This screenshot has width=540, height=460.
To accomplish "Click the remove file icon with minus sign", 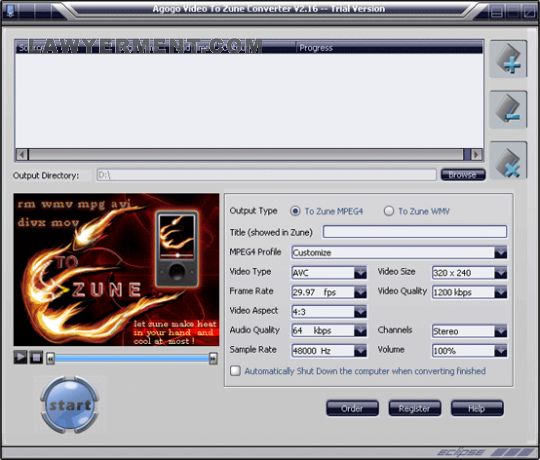I will click(508, 109).
